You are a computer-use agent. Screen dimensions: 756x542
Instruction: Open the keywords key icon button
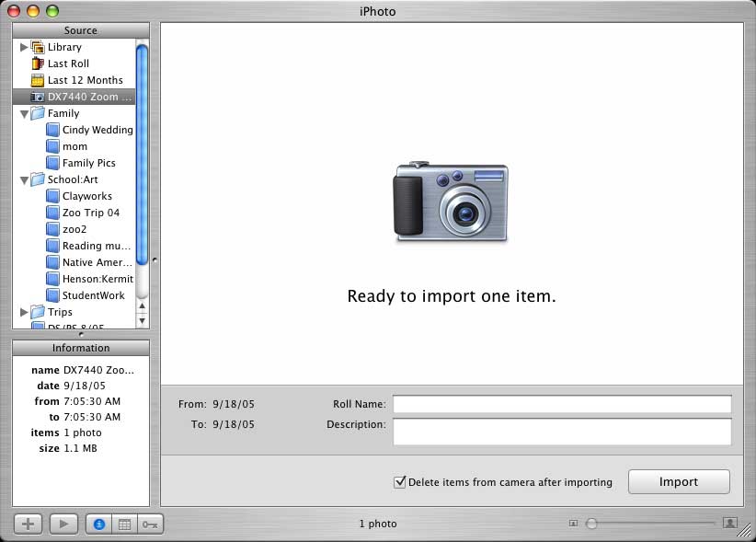pyautogui.click(x=150, y=524)
